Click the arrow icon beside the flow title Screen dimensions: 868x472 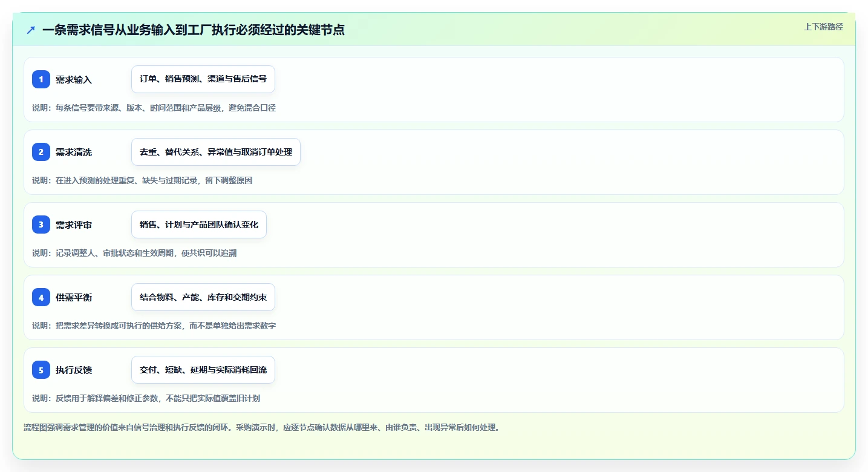pyautogui.click(x=31, y=30)
